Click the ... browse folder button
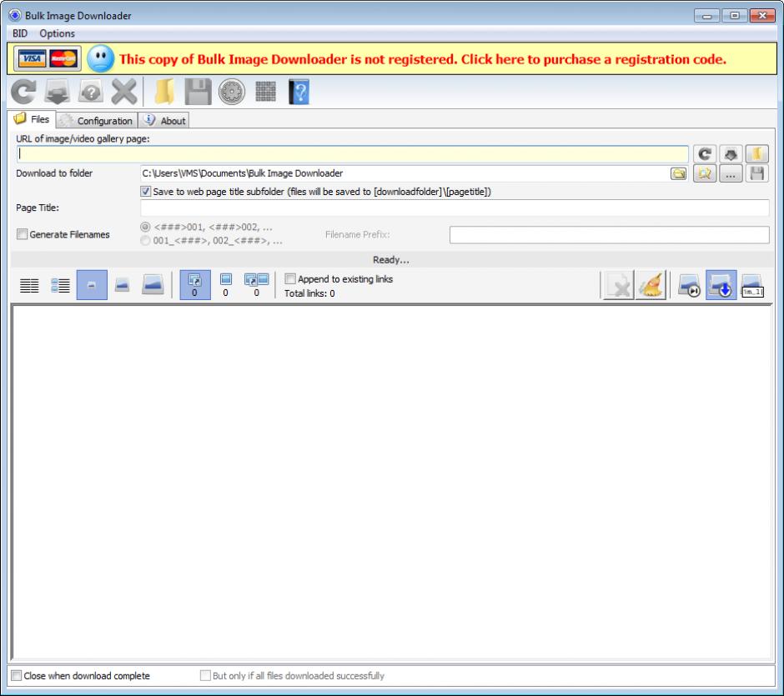This screenshot has width=784, height=696. 731,174
